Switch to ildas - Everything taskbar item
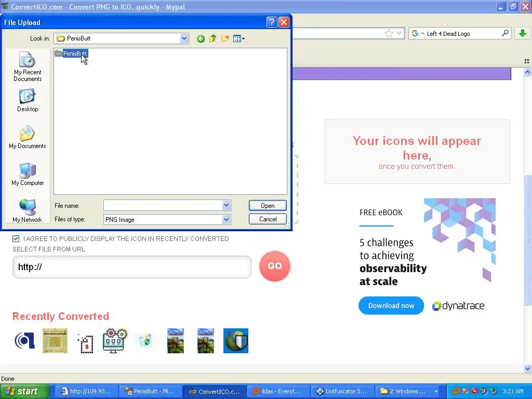Screen dimensions: 532x399 tap(279, 391)
